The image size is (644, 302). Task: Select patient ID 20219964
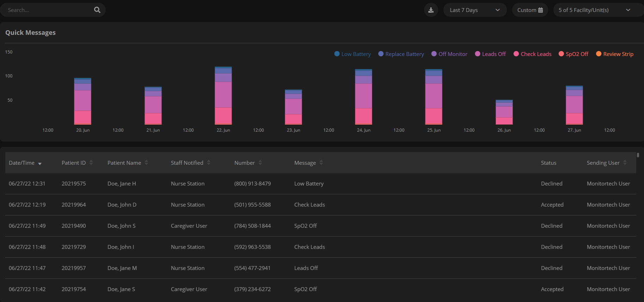[74, 205]
